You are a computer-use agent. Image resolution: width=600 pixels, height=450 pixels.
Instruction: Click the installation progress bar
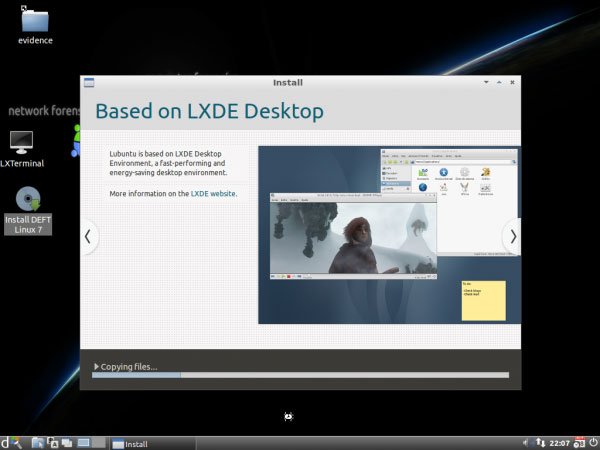(x=300, y=375)
